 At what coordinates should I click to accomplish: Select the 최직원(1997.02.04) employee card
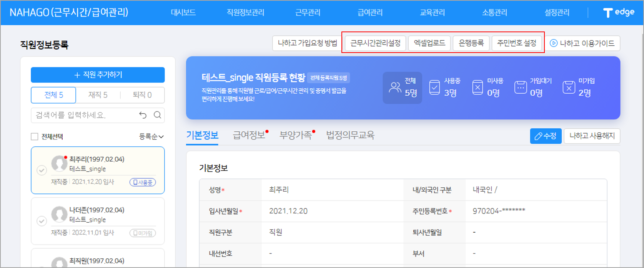[x=98, y=258]
